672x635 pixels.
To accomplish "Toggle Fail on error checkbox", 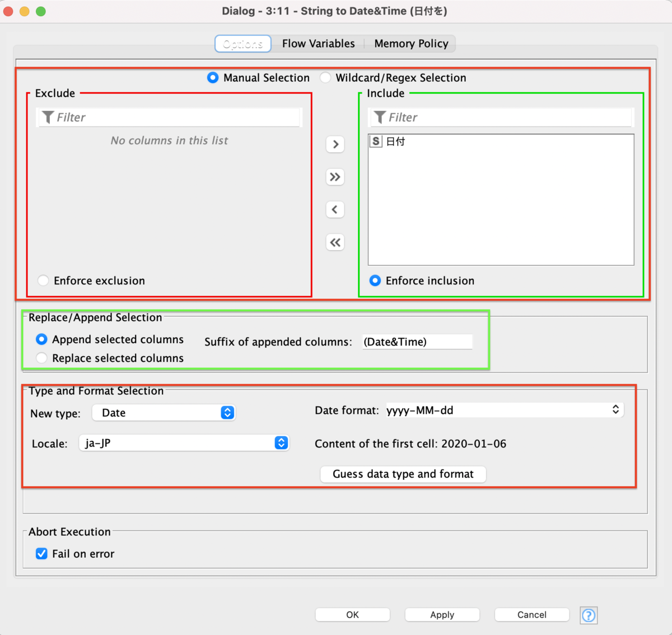I will tap(41, 554).
